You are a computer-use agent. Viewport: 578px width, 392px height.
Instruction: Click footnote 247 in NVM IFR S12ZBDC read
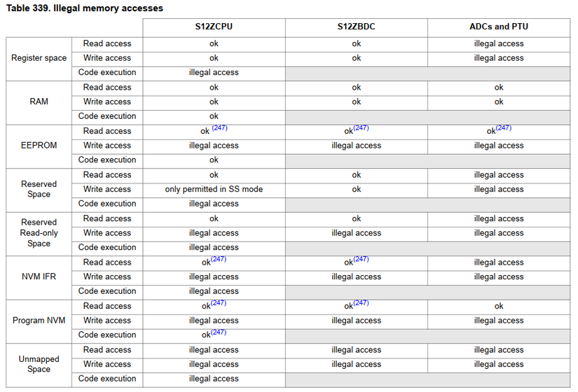tap(362, 260)
